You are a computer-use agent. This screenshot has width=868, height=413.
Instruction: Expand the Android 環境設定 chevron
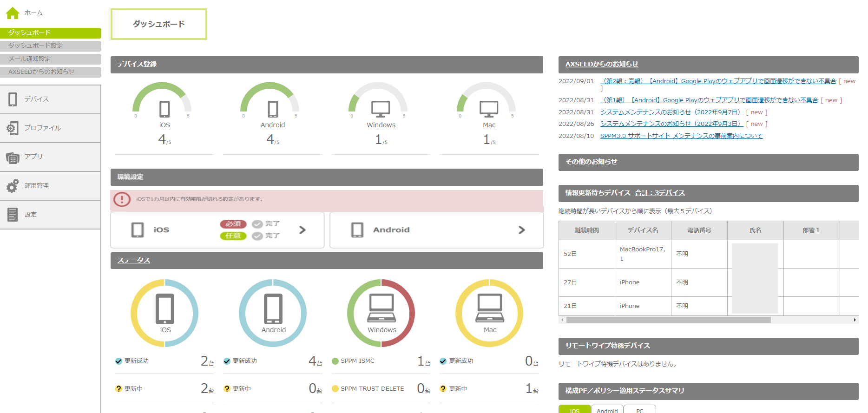(522, 230)
